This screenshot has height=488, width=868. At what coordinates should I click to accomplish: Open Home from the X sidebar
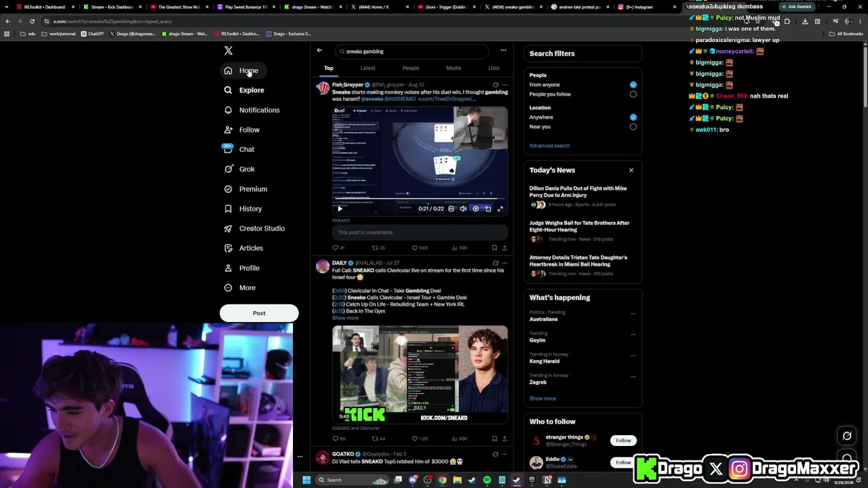point(242,70)
